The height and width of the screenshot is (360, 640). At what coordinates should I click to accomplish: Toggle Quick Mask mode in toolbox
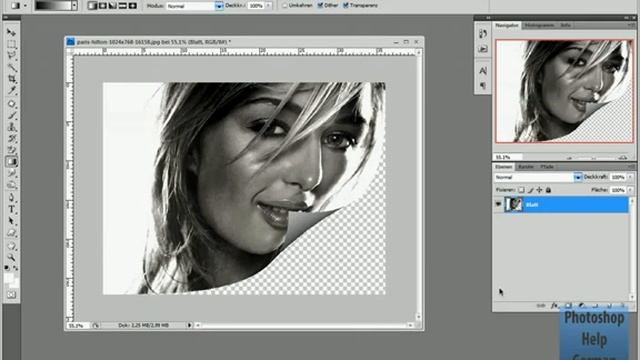tap(11, 294)
